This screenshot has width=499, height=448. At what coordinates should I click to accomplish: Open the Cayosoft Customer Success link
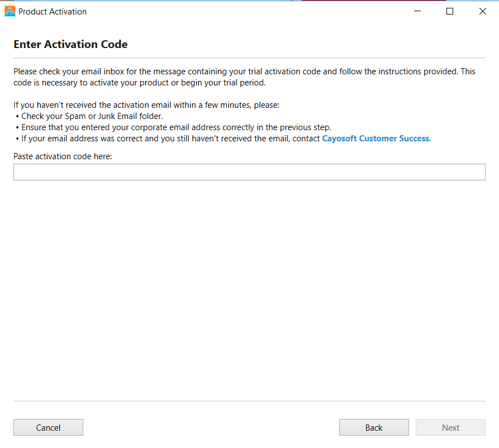pyautogui.click(x=376, y=139)
